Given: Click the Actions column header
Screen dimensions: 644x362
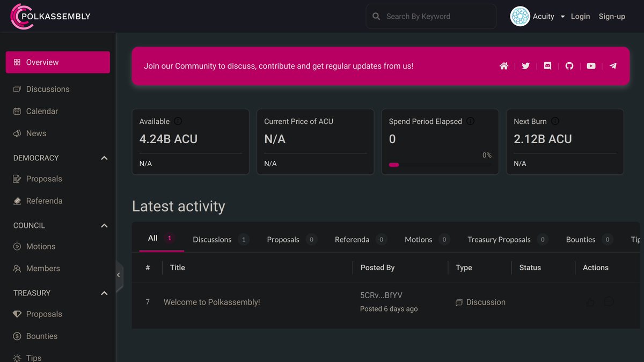Looking at the screenshot, I should [596, 268].
